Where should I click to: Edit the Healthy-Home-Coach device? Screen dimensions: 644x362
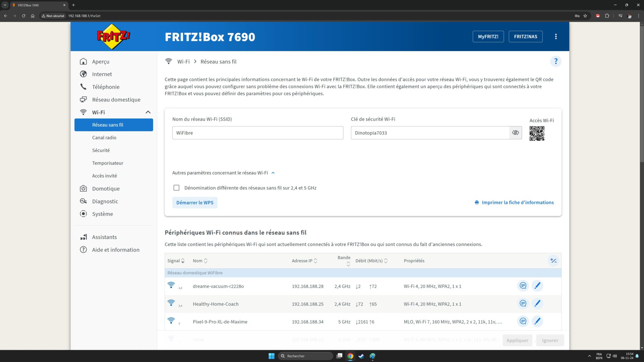click(x=537, y=304)
